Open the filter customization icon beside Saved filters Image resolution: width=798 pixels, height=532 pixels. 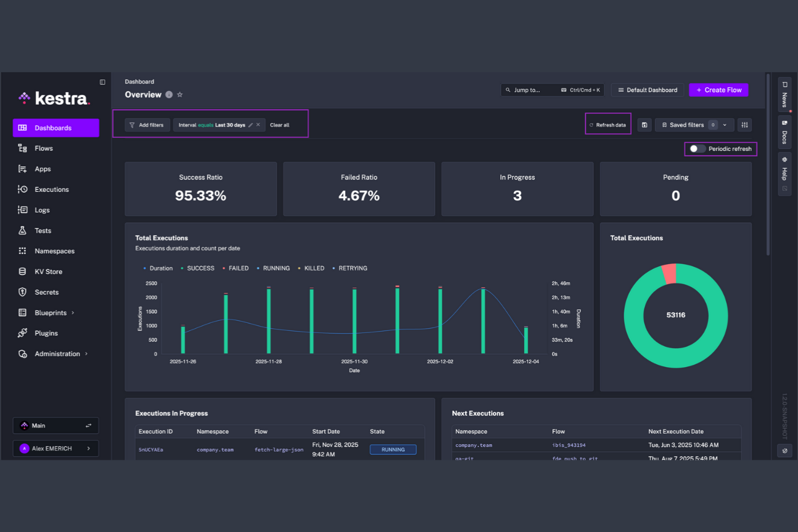(745, 125)
